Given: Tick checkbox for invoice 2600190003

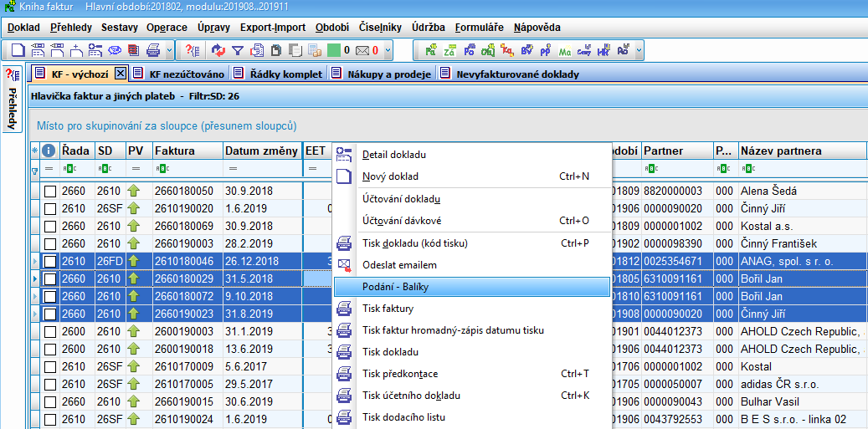Looking at the screenshot, I should point(50,332).
